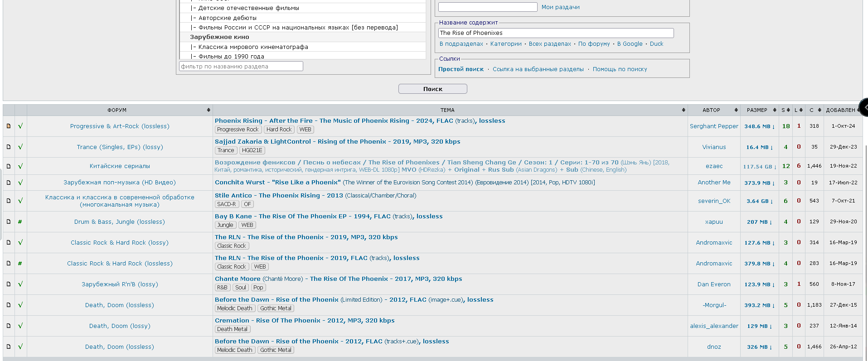This screenshot has height=361, width=868.
Task: Open Cremation - Rise Of The Phoenix topic
Action: 305,321
